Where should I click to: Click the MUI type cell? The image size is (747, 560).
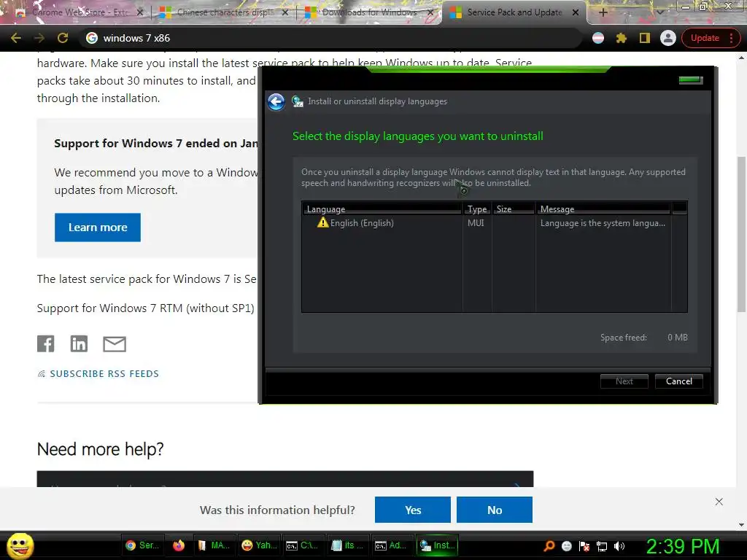pos(476,223)
